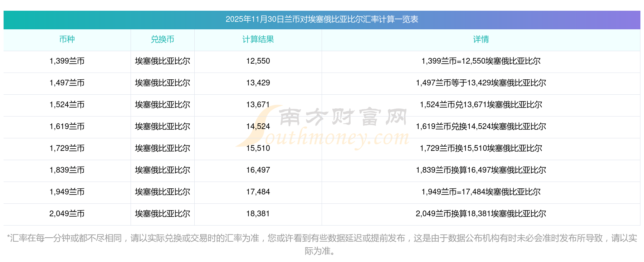Select the 1,399兰币 cell
The height and width of the screenshot is (262, 644).
[x=67, y=61]
